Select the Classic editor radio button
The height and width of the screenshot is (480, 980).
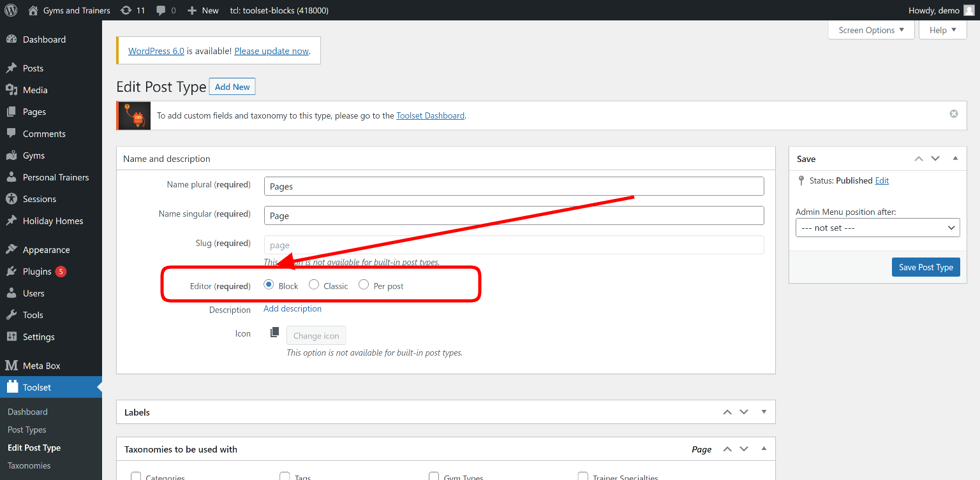[314, 285]
